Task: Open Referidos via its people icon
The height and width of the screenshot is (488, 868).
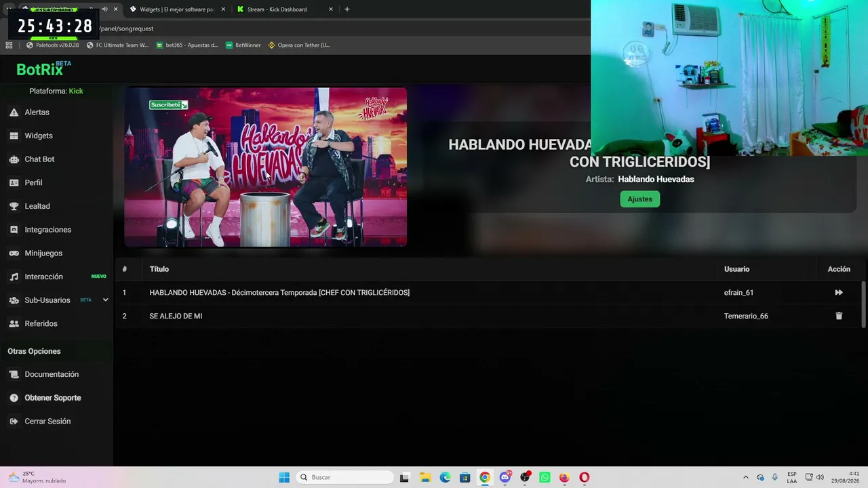Action: tap(14, 324)
